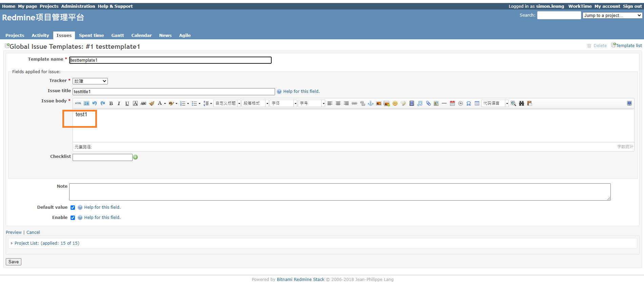Click the Save button

14,262
